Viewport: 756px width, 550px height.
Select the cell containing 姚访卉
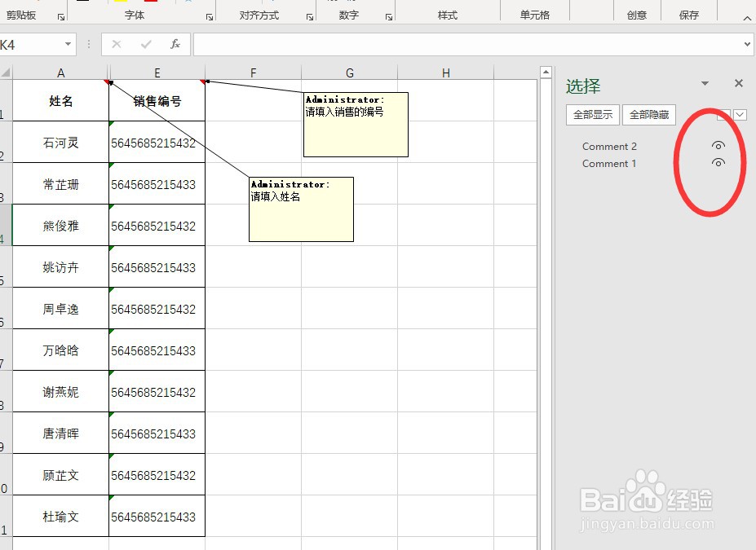[60, 266]
